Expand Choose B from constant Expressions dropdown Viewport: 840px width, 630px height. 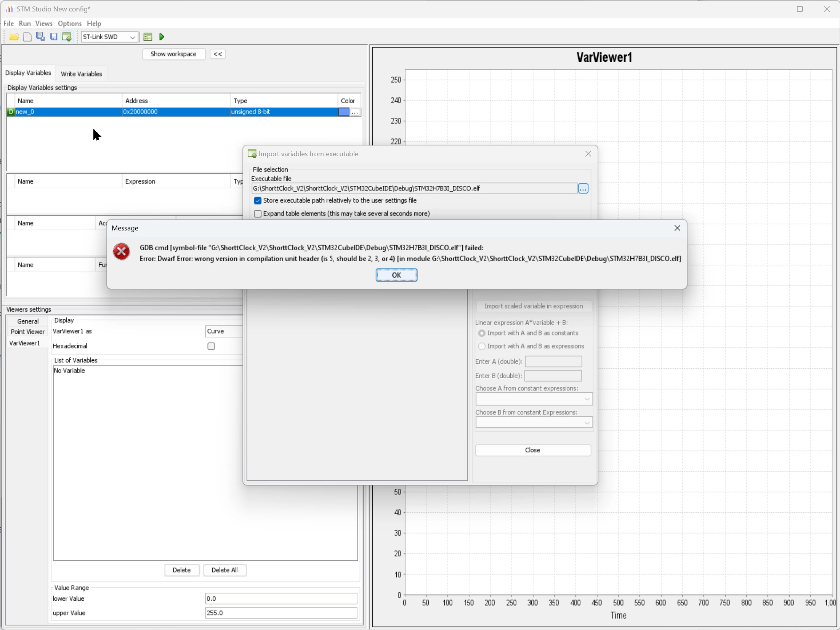pyautogui.click(x=534, y=422)
